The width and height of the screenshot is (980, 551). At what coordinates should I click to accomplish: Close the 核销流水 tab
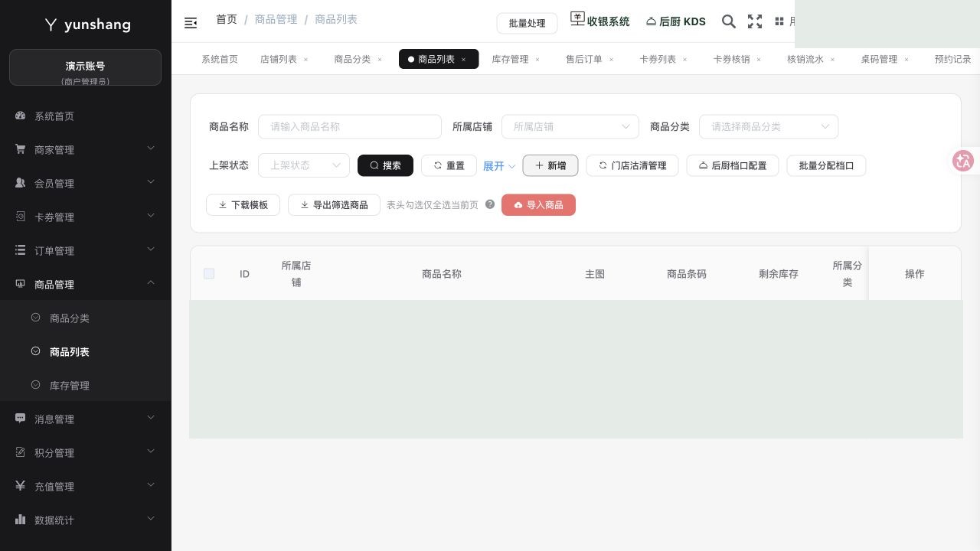tap(833, 60)
